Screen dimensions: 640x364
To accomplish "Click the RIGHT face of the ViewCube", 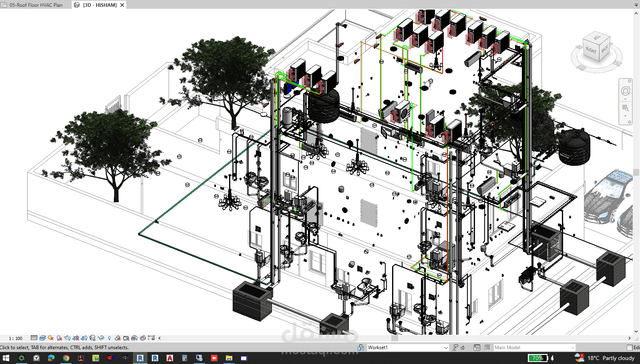I will point(591,50).
